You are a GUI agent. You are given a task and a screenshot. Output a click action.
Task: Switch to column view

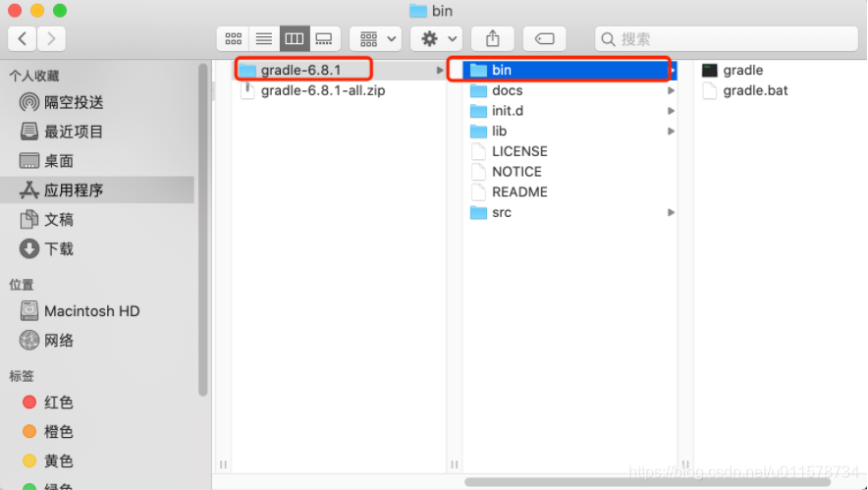[x=295, y=38]
